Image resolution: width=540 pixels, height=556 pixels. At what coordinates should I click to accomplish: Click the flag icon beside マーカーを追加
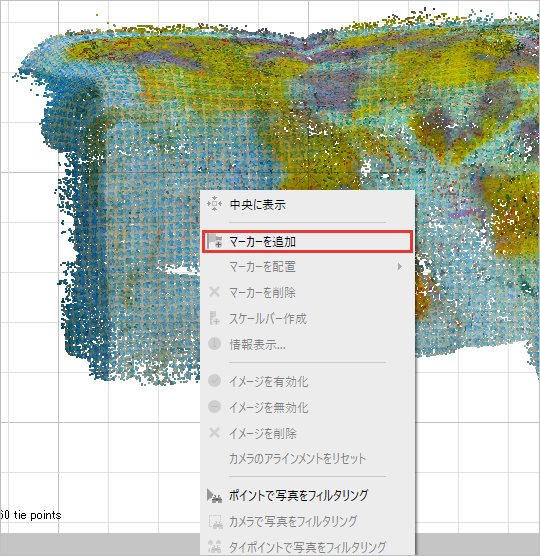(x=215, y=241)
